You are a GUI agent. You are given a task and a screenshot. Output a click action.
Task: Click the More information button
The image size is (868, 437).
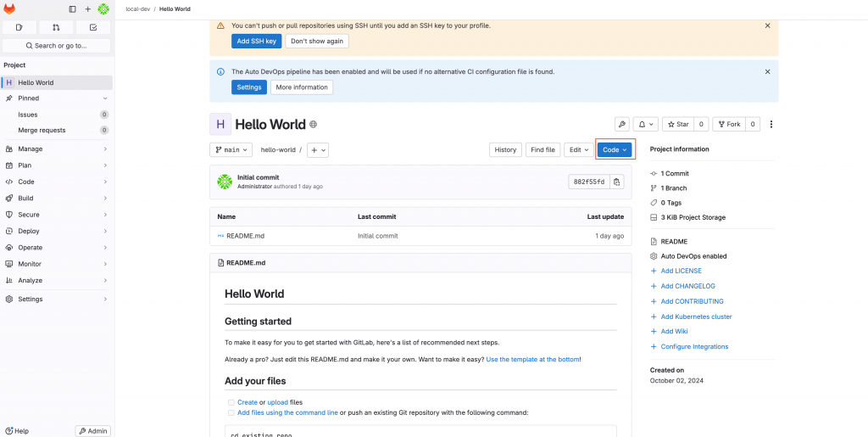pos(302,87)
